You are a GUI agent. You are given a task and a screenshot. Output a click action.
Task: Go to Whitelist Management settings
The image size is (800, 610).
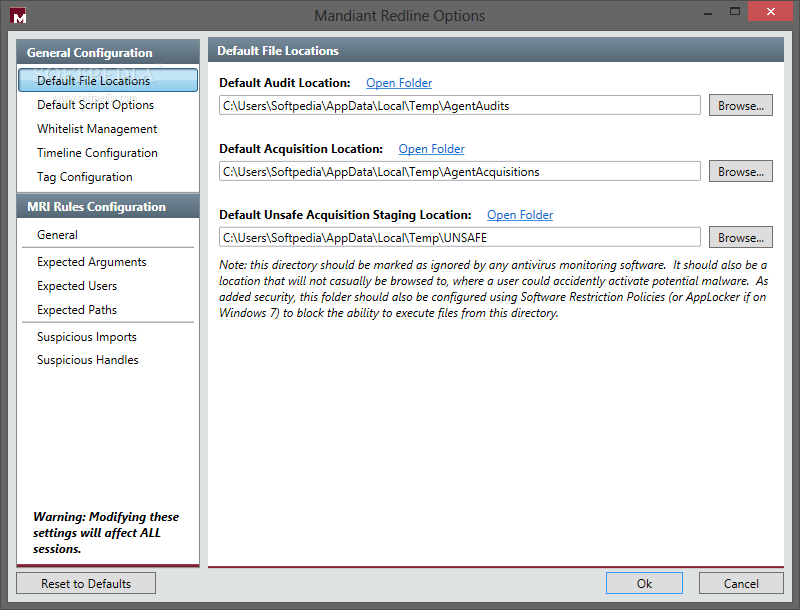point(97,129)
